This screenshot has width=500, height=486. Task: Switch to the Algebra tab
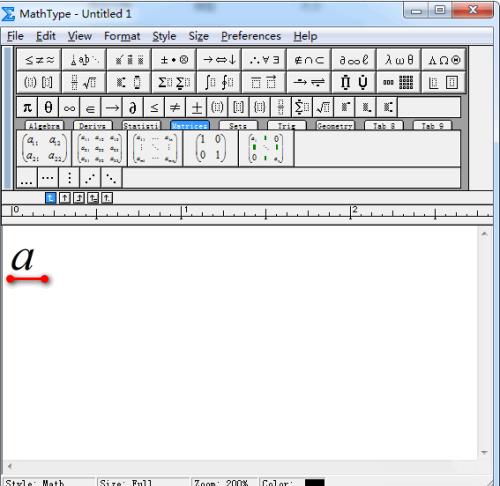(x=44, y=126)
